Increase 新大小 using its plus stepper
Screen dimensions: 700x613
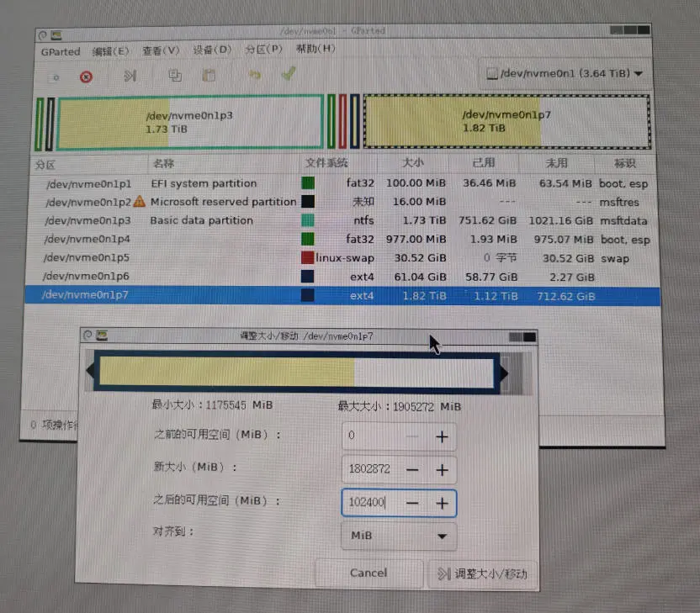click(442, 469)
